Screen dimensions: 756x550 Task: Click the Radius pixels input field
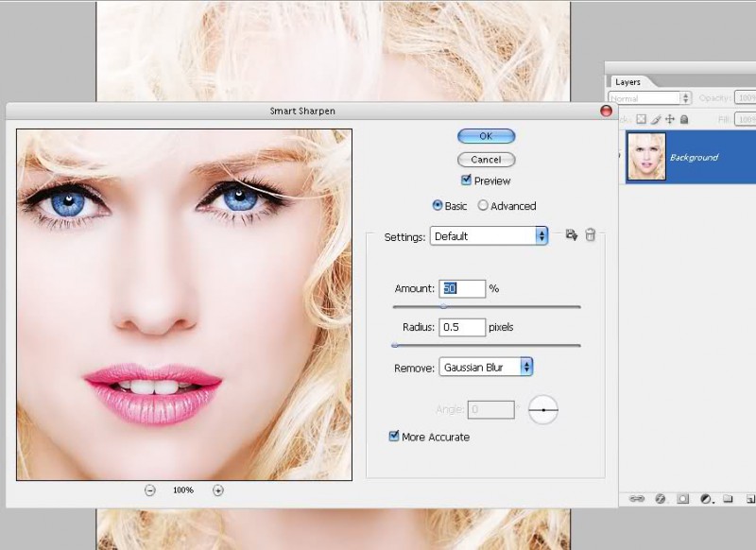coord(462,327)
